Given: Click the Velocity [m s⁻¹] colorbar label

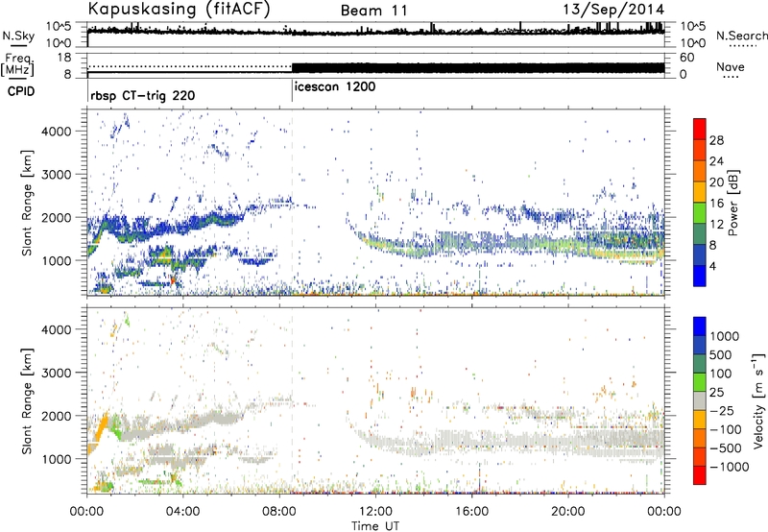Looking at the screenshot, I should [757, 400].
